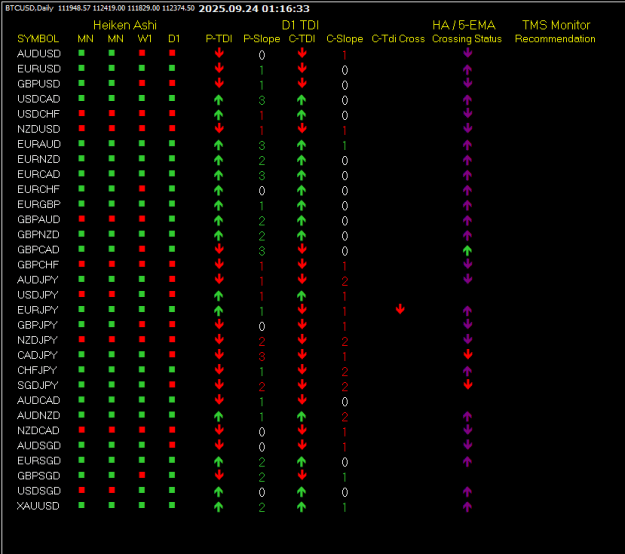This screenshot has width=625, height=554.
Task: Click the SGDJPY red crossing status arrow
Action: pyautogui.click(x=468, y=385)
